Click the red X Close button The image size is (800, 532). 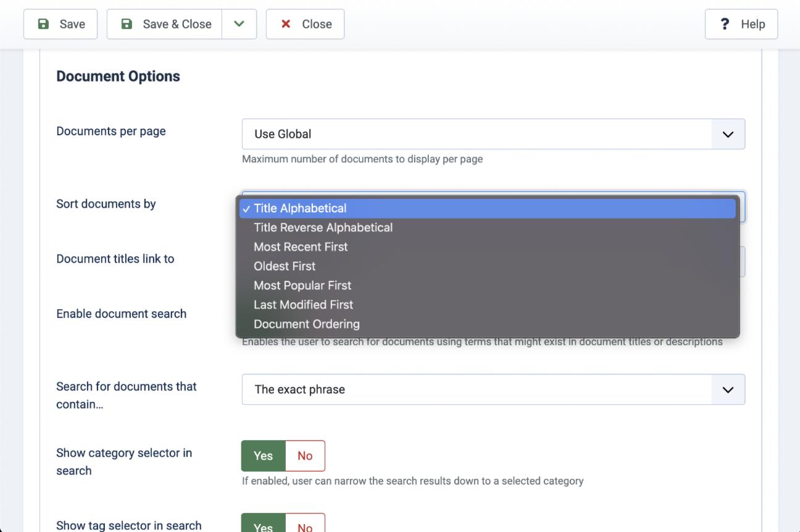tap(305, 24)
